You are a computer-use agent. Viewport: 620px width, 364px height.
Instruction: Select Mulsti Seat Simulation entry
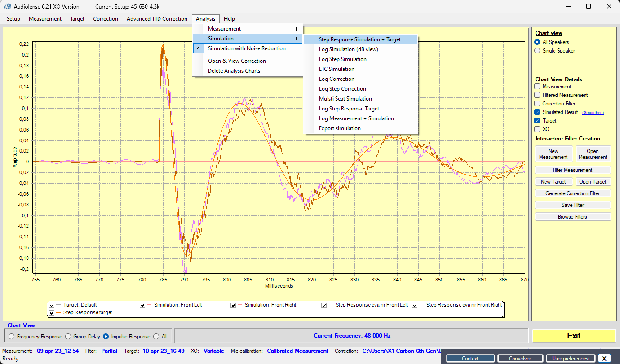pyautogui.click(x=361, y=99)
